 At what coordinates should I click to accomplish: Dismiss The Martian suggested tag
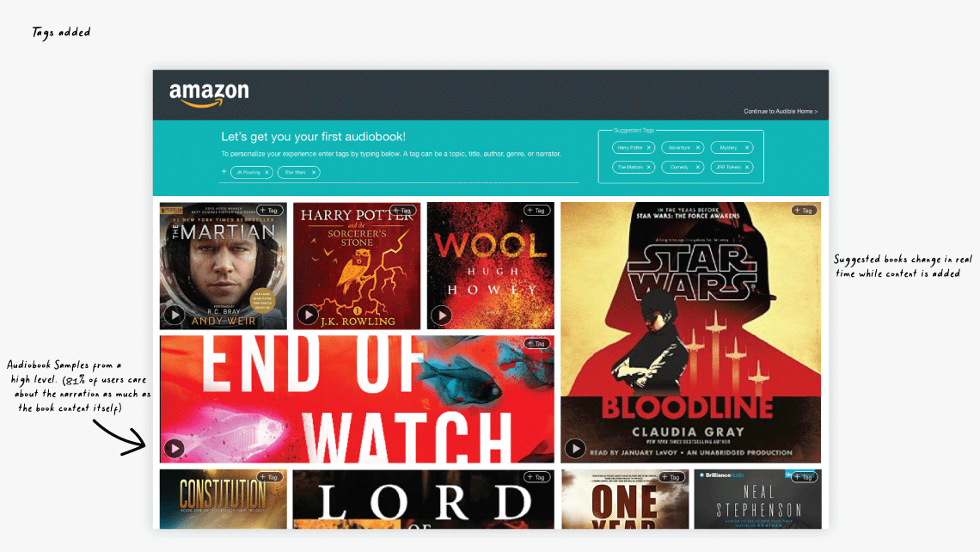click(x=649, y=167)
